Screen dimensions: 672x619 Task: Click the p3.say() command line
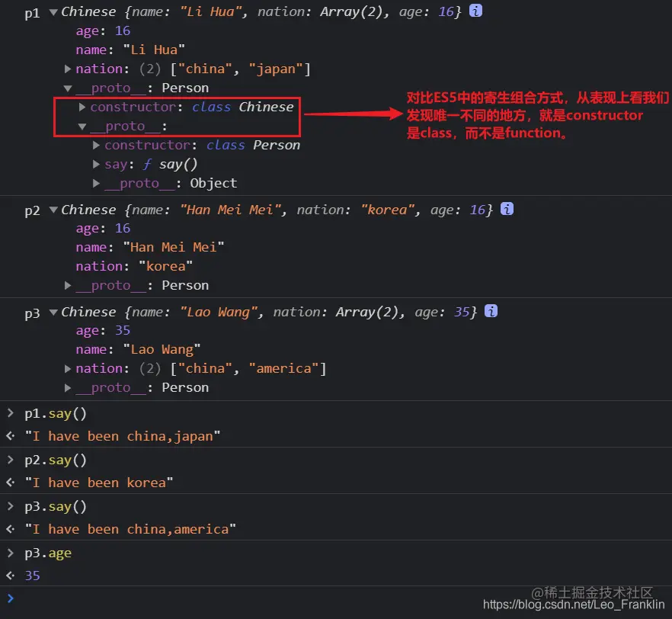point(56,507)
